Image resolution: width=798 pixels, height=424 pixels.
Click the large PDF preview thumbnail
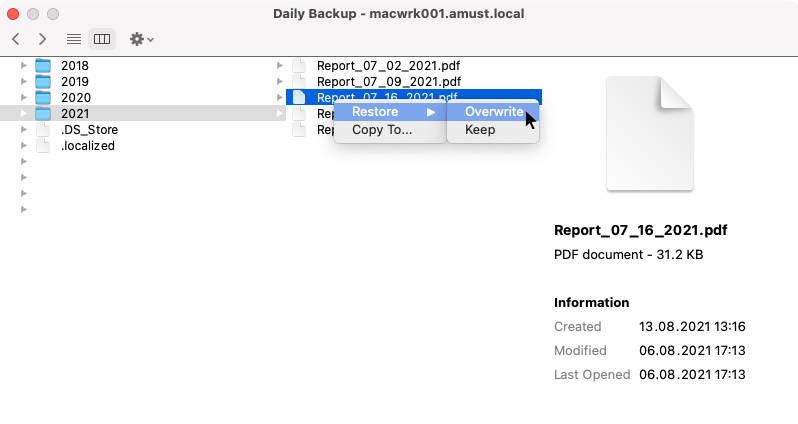649,133
